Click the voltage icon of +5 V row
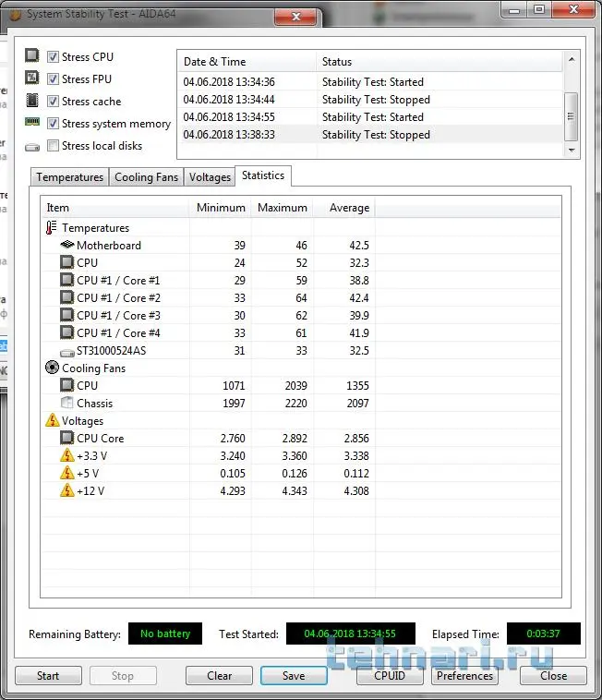Screen dimensions: 602x700 [66, 473]
